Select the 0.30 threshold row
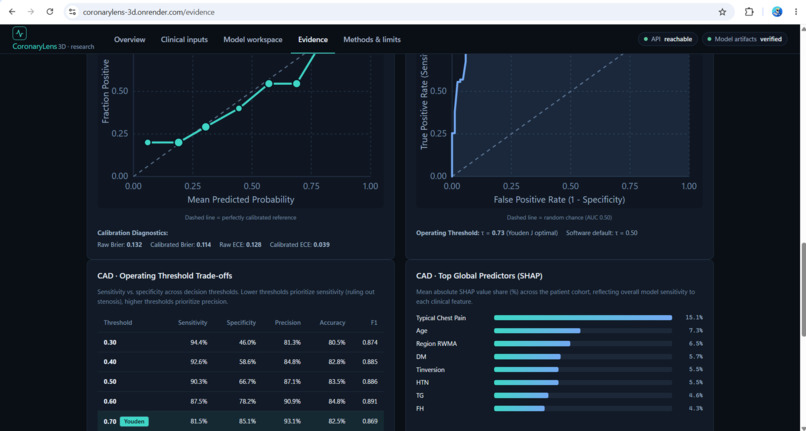This screenshot has width=806, height=431. 241,343
